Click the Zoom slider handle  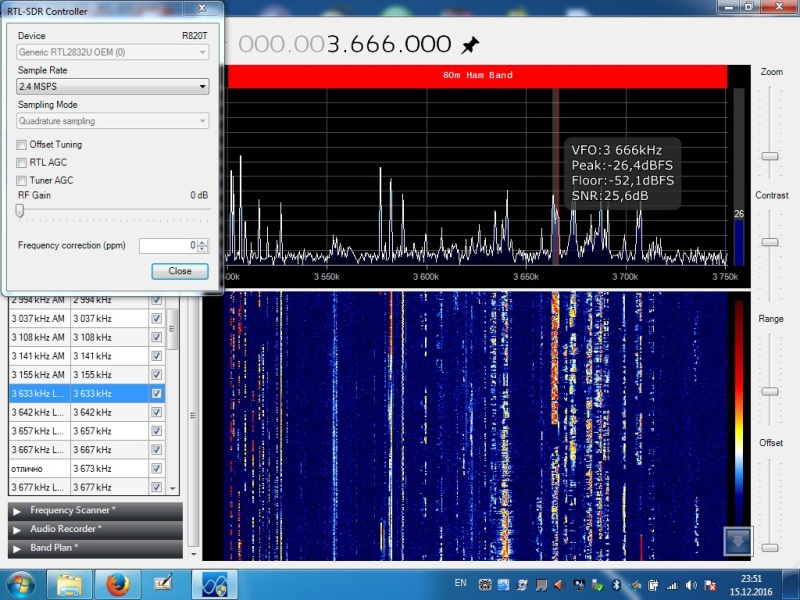[x=769, y=156]
